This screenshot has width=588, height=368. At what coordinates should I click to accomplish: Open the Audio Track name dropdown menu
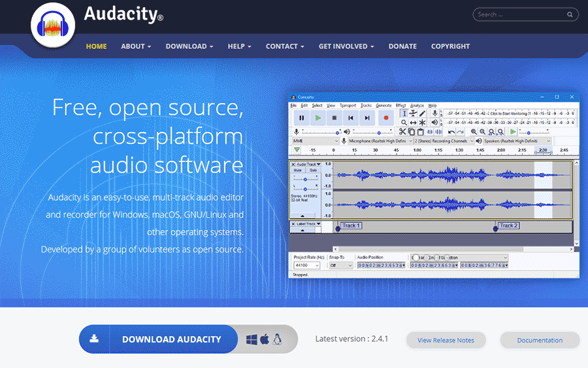click(x=308, y=164)
